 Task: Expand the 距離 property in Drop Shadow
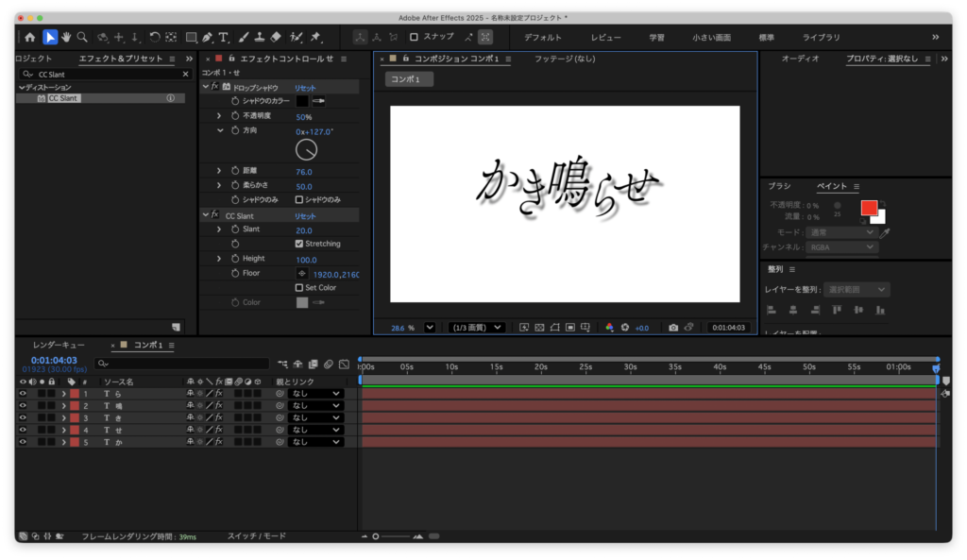point(219,172)
